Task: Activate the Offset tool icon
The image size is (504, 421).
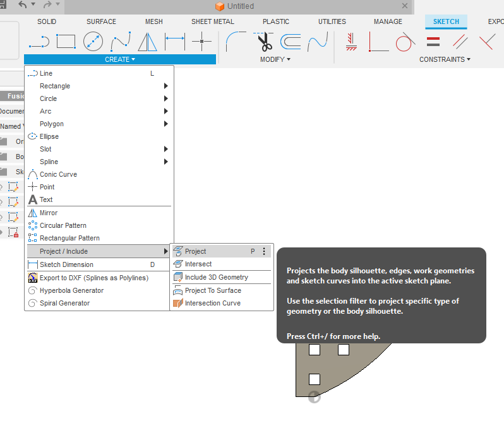Action: (291, 42)
